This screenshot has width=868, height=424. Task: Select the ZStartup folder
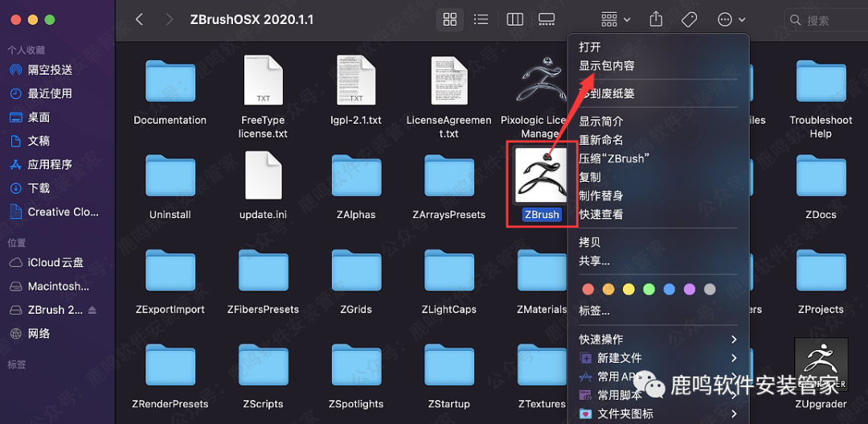point(449,366)
